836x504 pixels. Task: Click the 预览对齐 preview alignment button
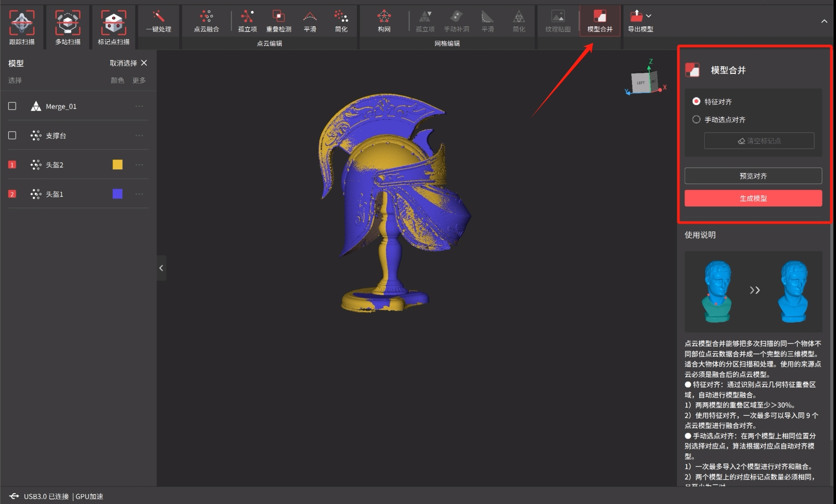[x=753, y=176]
